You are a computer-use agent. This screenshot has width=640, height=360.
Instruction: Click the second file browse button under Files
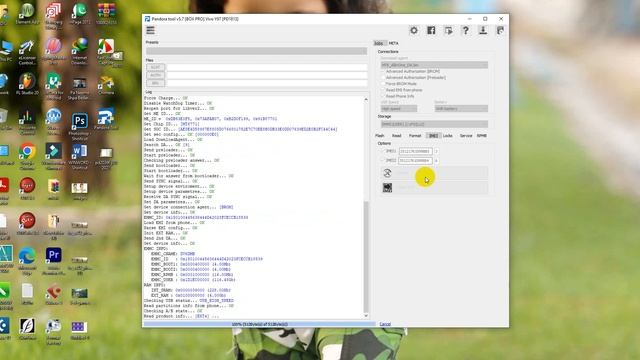(156, 75)
